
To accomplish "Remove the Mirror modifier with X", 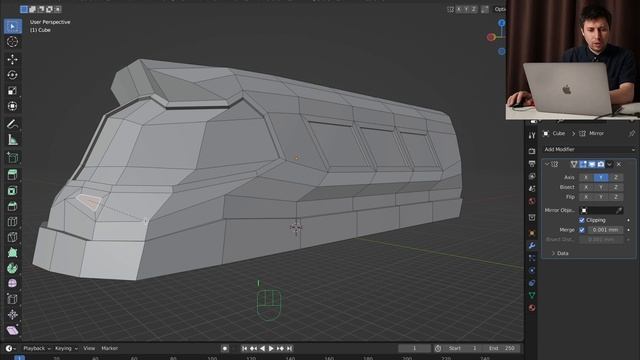I will 619,164.
